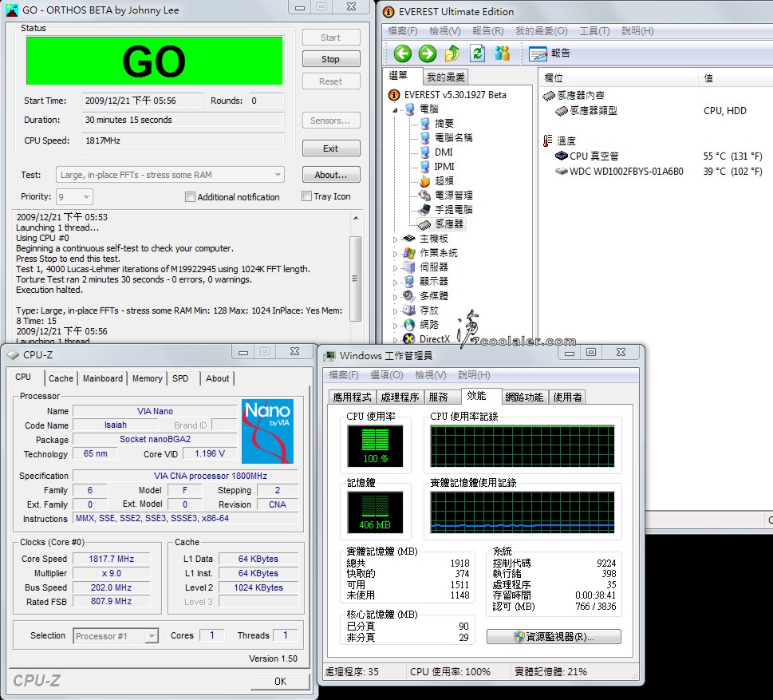Click the 作業系統 Windows flag icon in tree
Image resolution: width=773 pixels, height=700 pixels.
click(408, 252)
